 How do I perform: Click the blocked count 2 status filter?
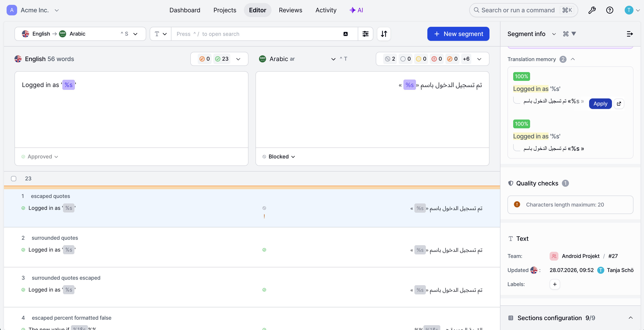pos(390,59)
